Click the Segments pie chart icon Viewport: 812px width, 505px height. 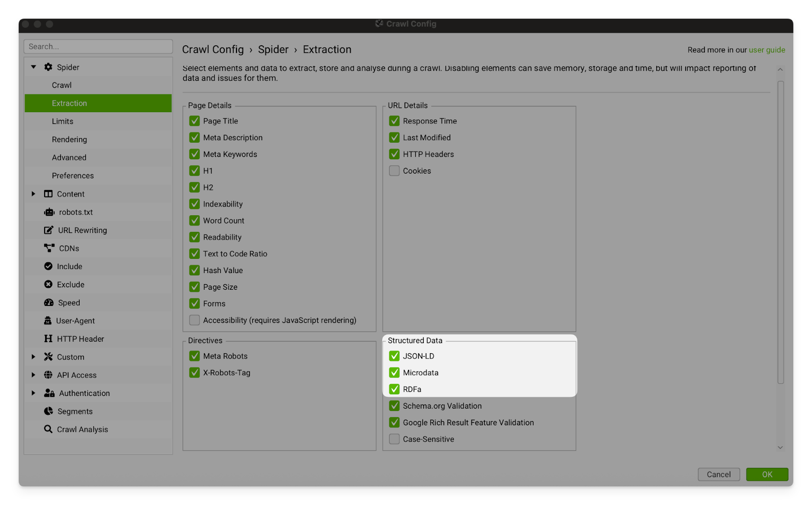[49, 411]
